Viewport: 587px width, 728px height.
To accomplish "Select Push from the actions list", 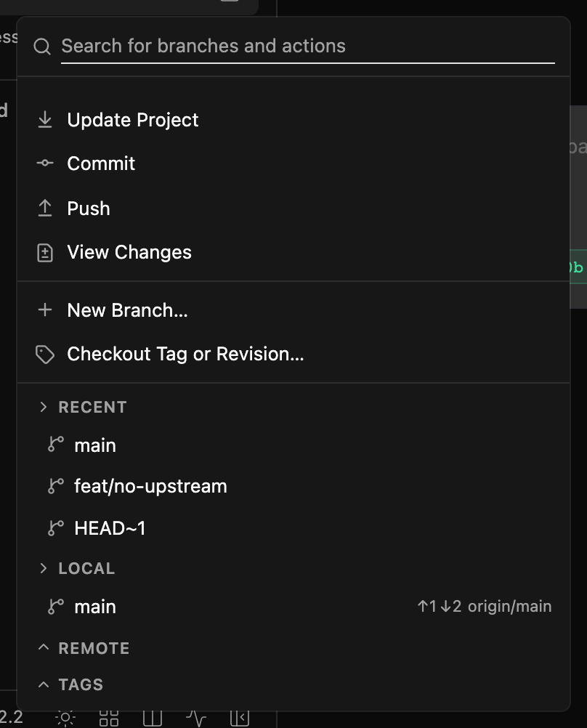I will [293, 209].
